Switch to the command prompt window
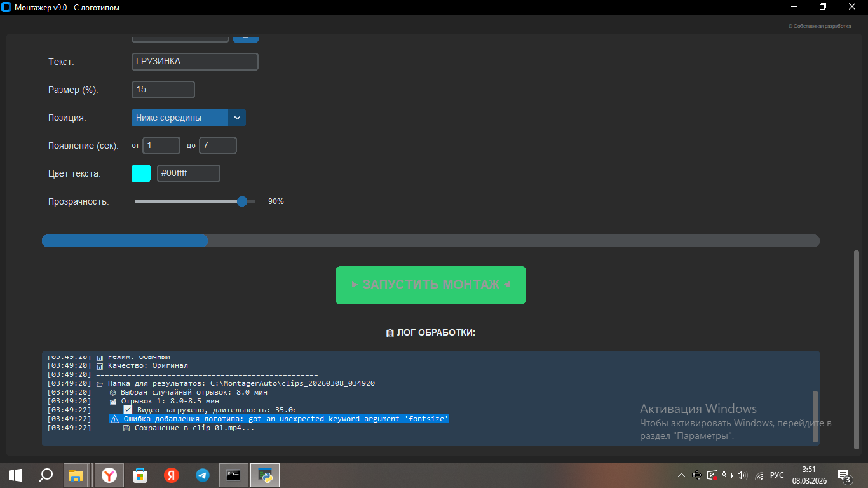Image resolution: width=868 pixels, height=488 pixels. (x=233, y=475)
